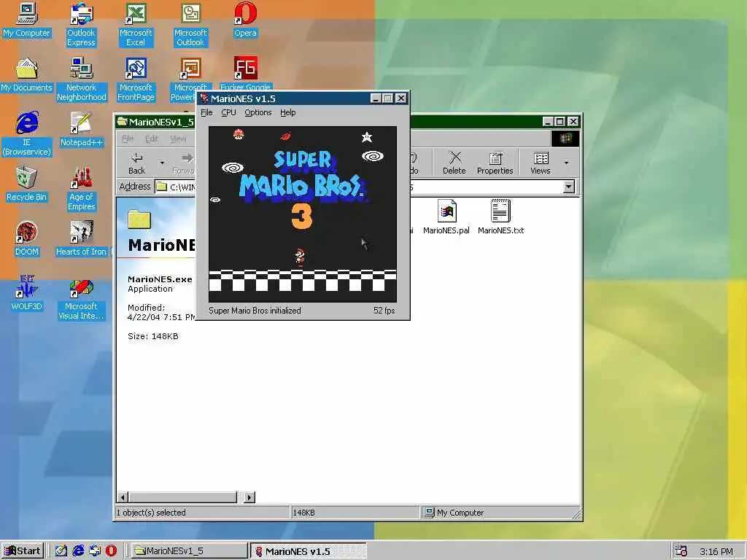Click the Show Desktop quick launch icon
This screenshot has width=747, height=560.
pyautogui.click(x=61, y=551)
